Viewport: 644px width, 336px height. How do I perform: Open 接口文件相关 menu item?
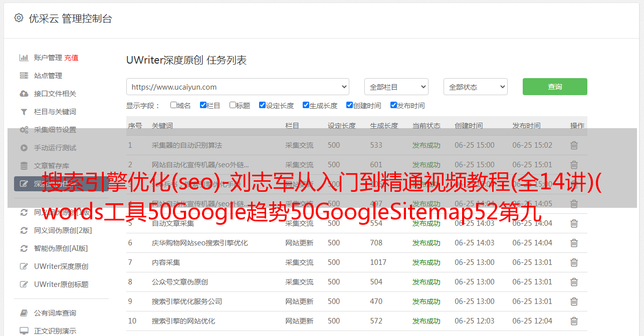tap(55, 94)
